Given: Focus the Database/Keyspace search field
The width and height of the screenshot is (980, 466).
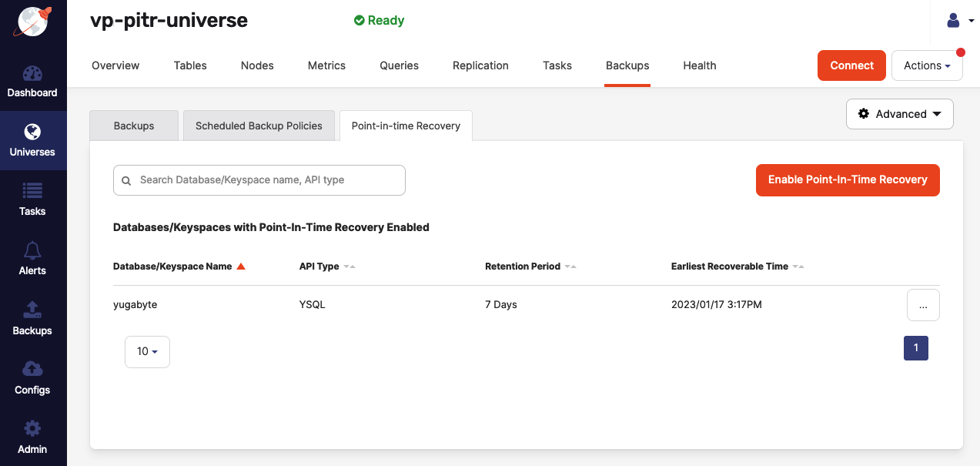Looking at the screenshot, I should [266, 180].
